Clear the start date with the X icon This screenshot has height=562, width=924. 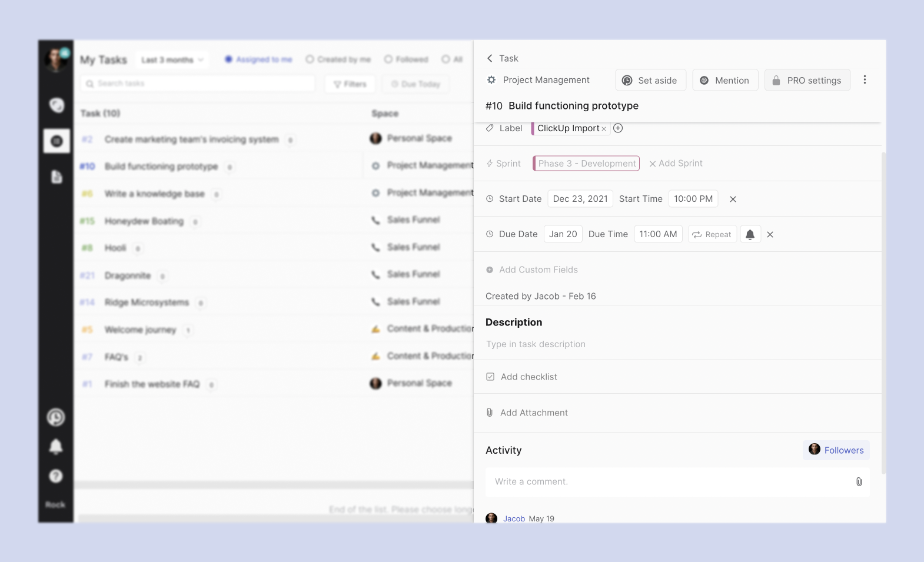tap(733, 199)
